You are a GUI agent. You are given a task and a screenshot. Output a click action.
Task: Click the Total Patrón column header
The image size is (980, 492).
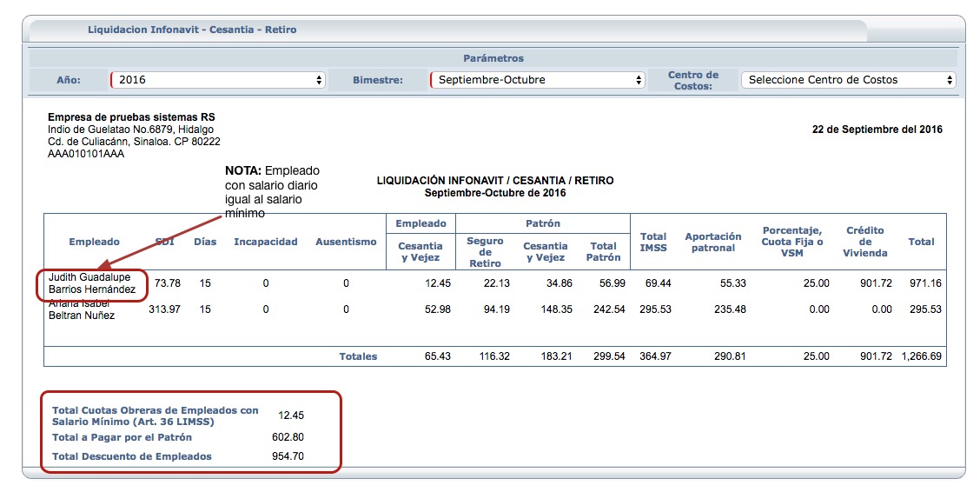(x=603, y=251)
